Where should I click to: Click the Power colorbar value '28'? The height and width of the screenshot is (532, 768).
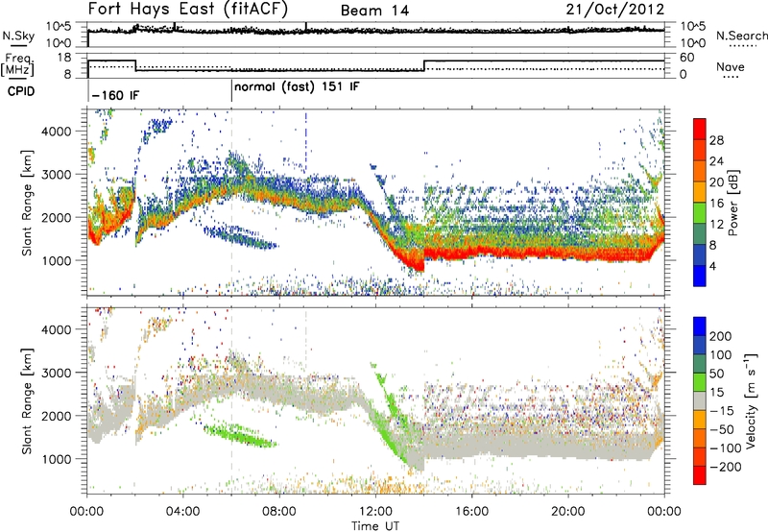pos(716,140)
